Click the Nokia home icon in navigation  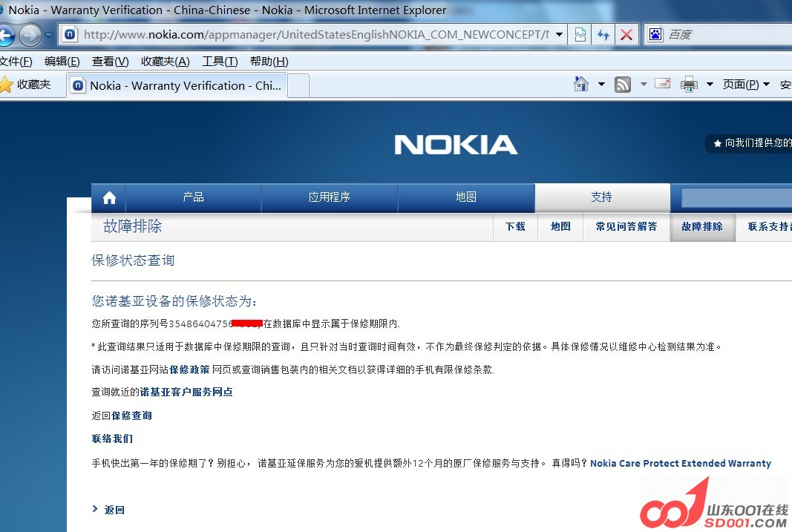(x=109, y=197)
